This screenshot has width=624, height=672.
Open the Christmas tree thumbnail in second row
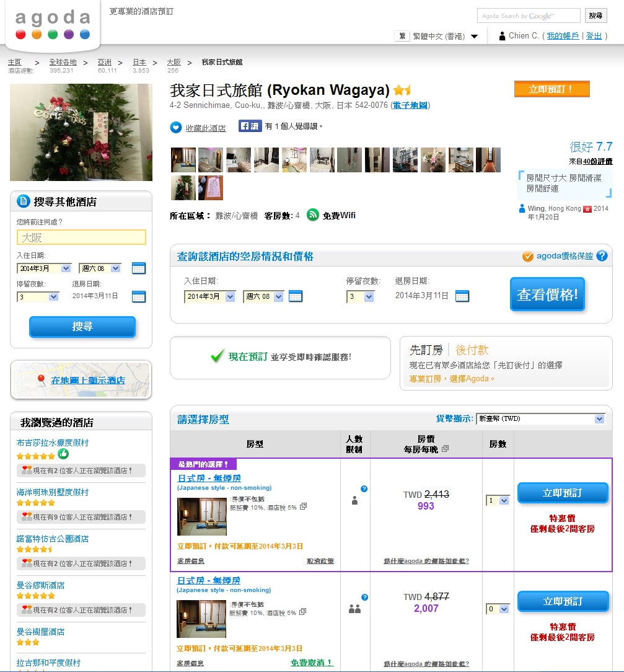(183, 188)
